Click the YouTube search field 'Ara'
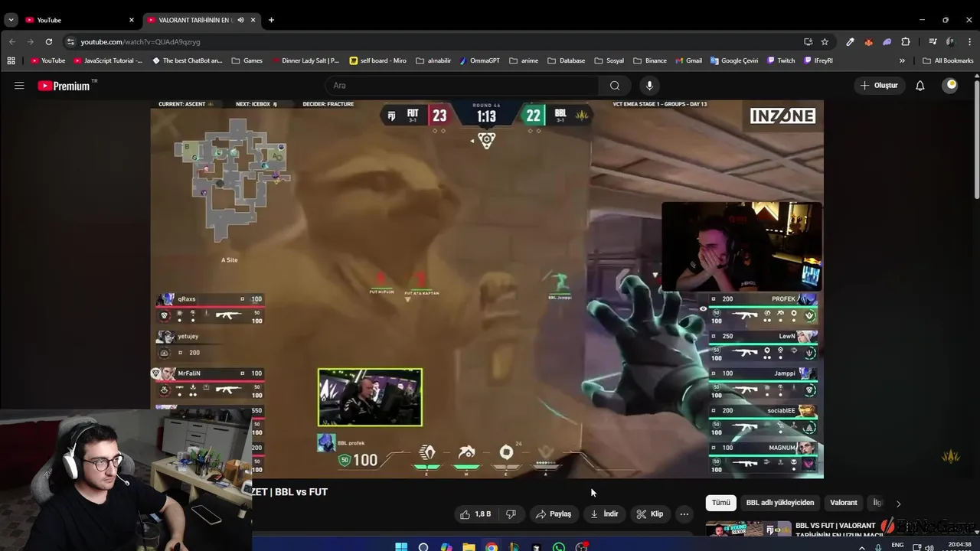Screen dimensions: 980x551 point(462,86)
